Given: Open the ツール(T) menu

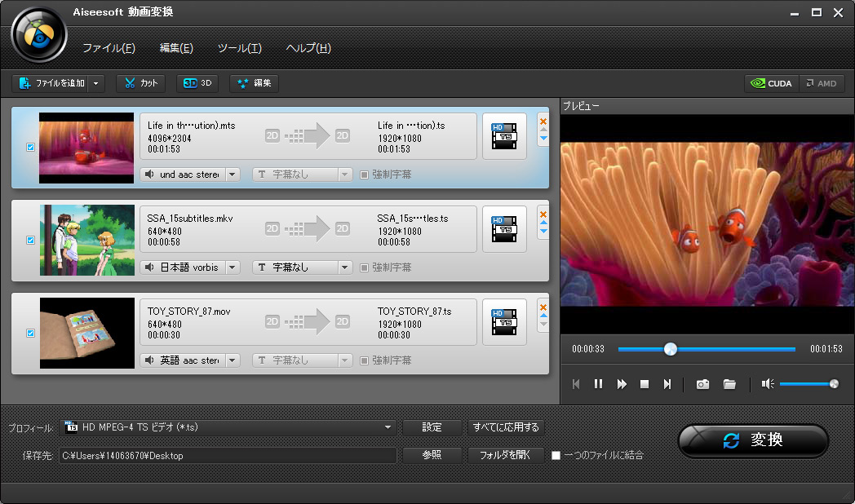Looking at the screenshot, I should [239, 48].
